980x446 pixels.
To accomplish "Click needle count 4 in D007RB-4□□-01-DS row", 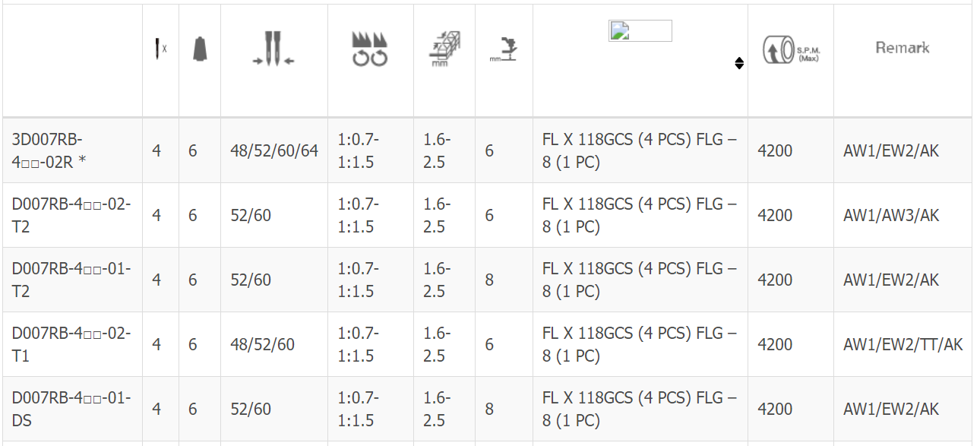I will point(156,409).
